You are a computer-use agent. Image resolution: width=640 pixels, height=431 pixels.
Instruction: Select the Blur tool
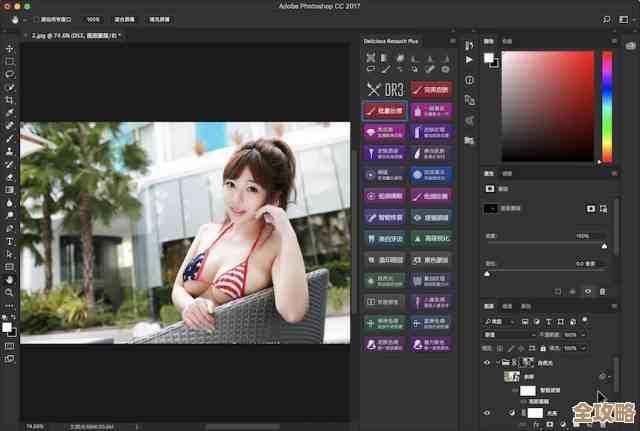pyautogui.click(x=9, y=203)
